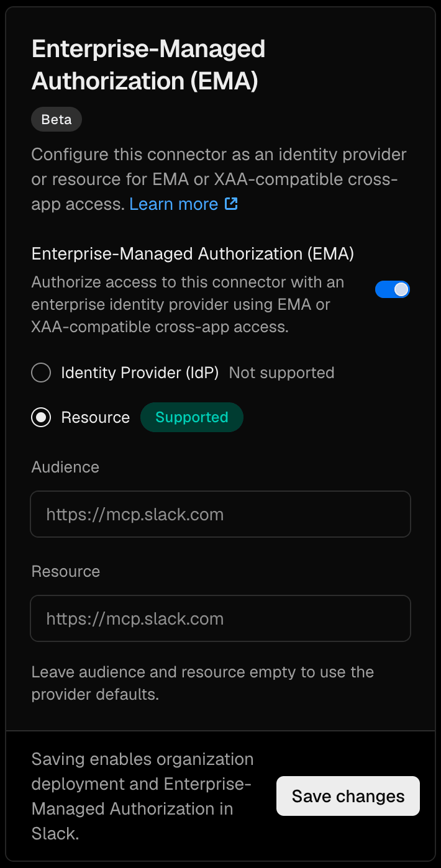441x868 pixels.
Task: Click the EMA subsection title above the toggle
Action: (x=193, y=253)
